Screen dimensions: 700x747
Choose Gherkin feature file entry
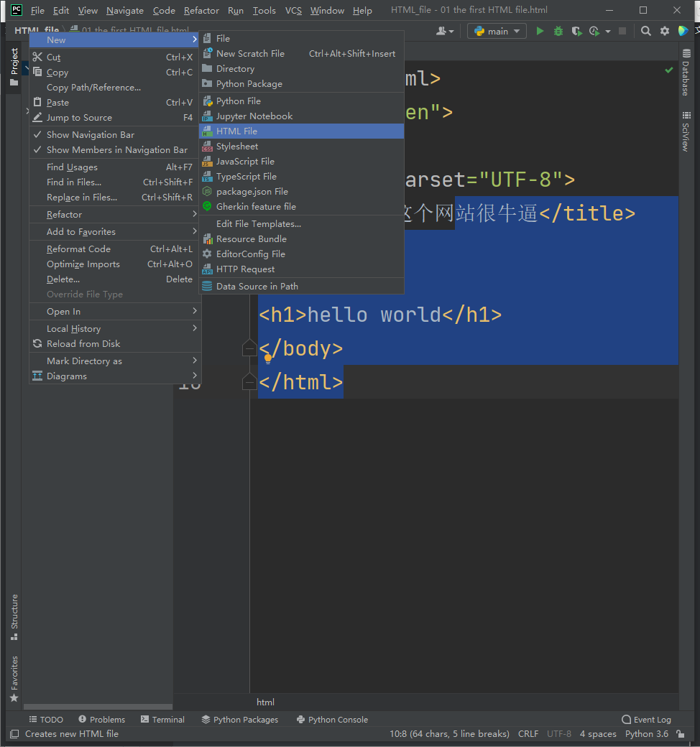(x=301, y=207)
